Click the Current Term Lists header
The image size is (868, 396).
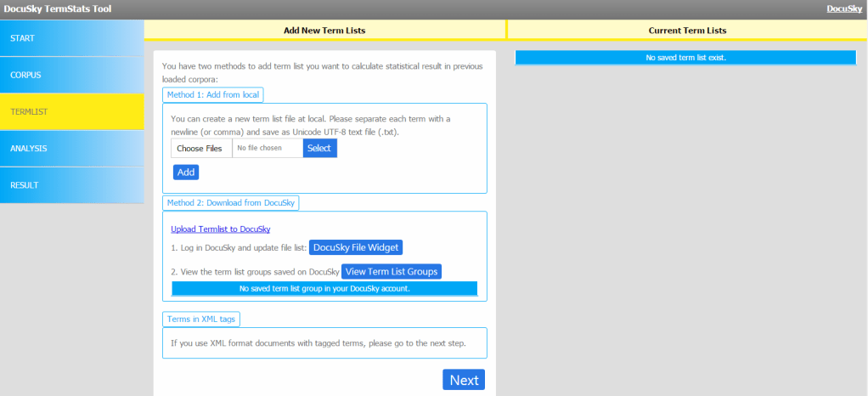pyautogui.click(x=686, y=31)
